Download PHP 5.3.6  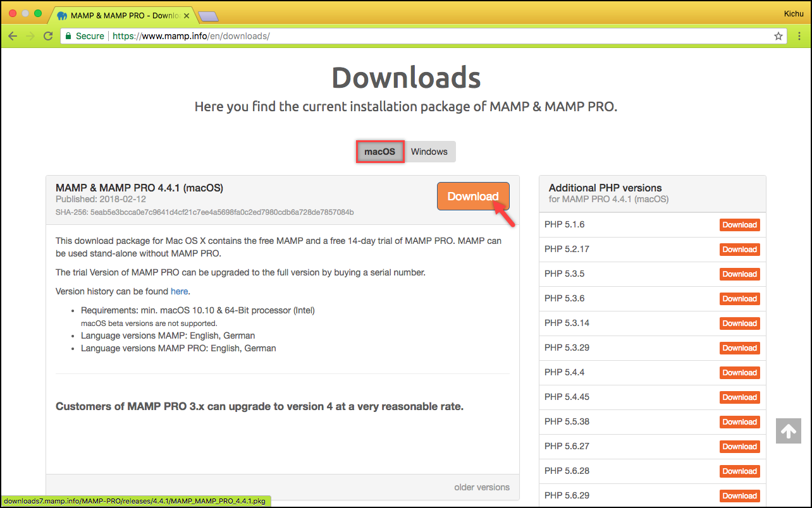[739, 299]
